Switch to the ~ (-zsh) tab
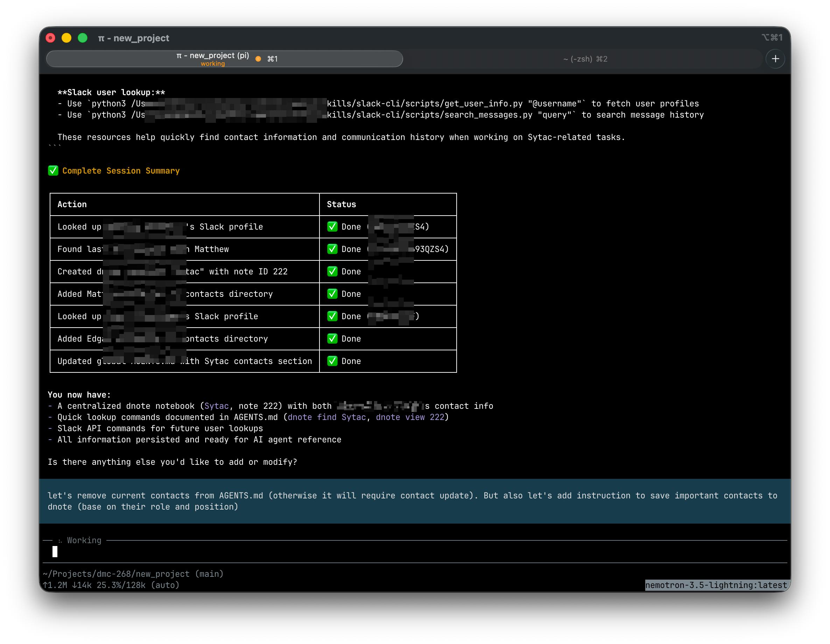 click(x=585, y=59)
